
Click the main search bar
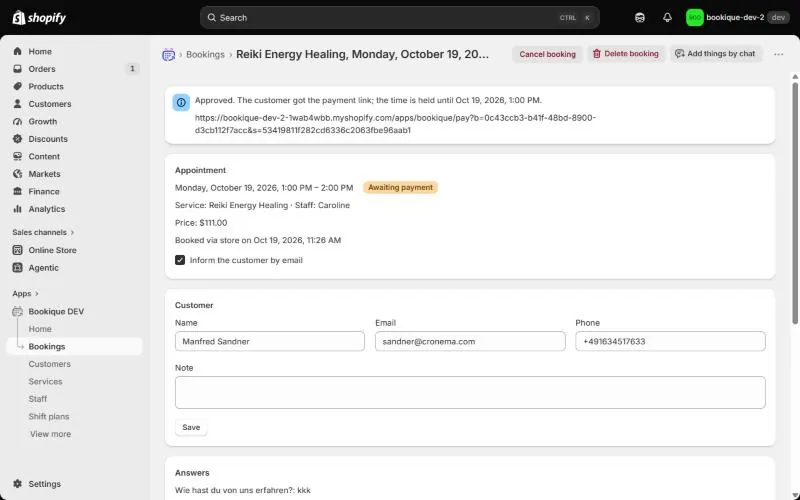tap(399, 18)
